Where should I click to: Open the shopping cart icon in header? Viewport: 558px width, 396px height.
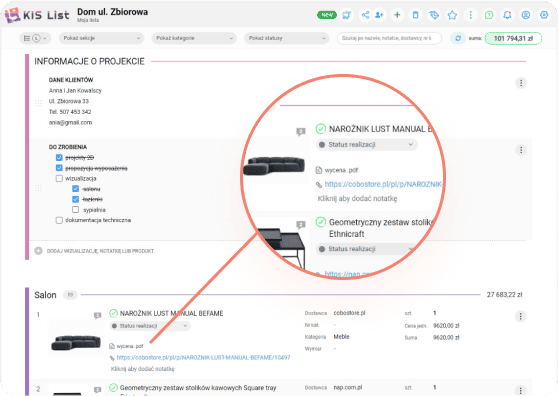pyautogui.click(x=346, y=15)
